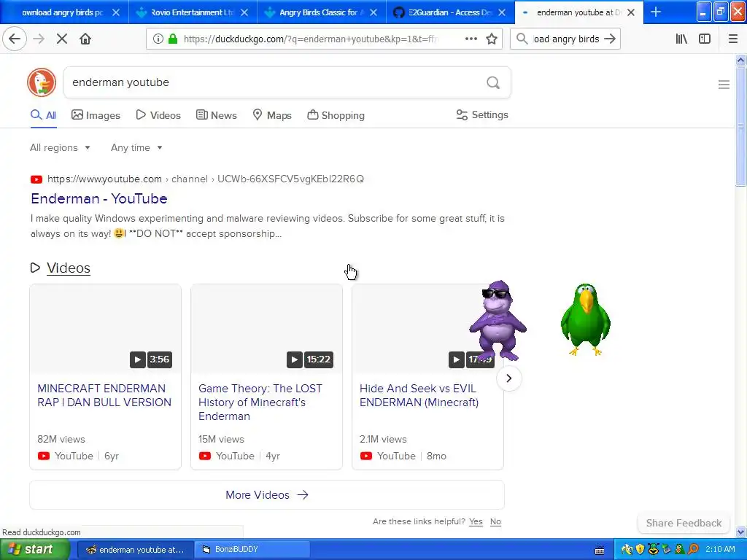Run search with the magnifier button

point(493,83)
